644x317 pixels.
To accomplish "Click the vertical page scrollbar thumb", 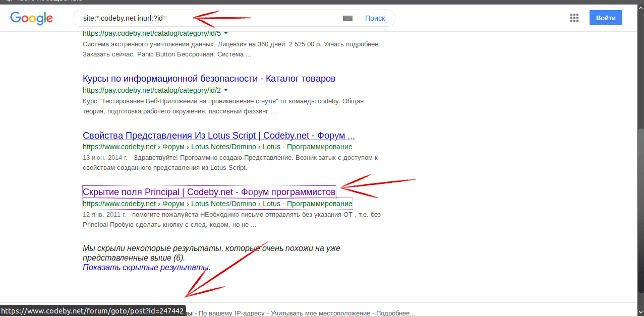I will coord(640,212).
